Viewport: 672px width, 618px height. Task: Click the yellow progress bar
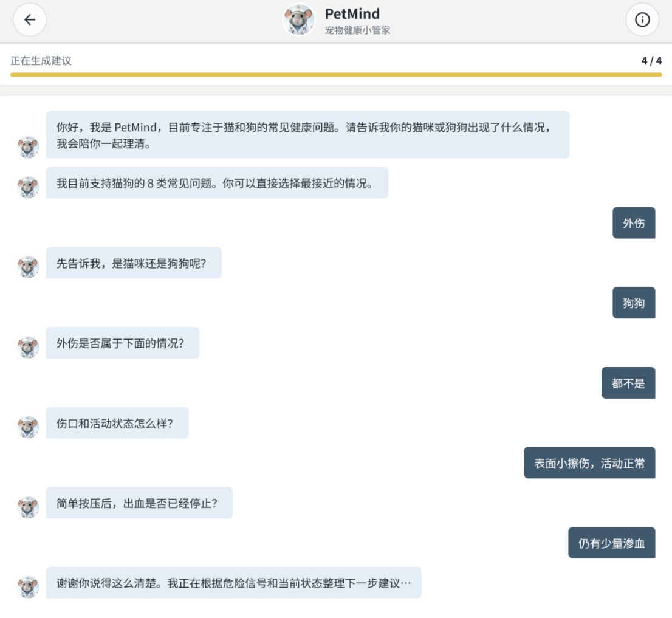(336, 75)
